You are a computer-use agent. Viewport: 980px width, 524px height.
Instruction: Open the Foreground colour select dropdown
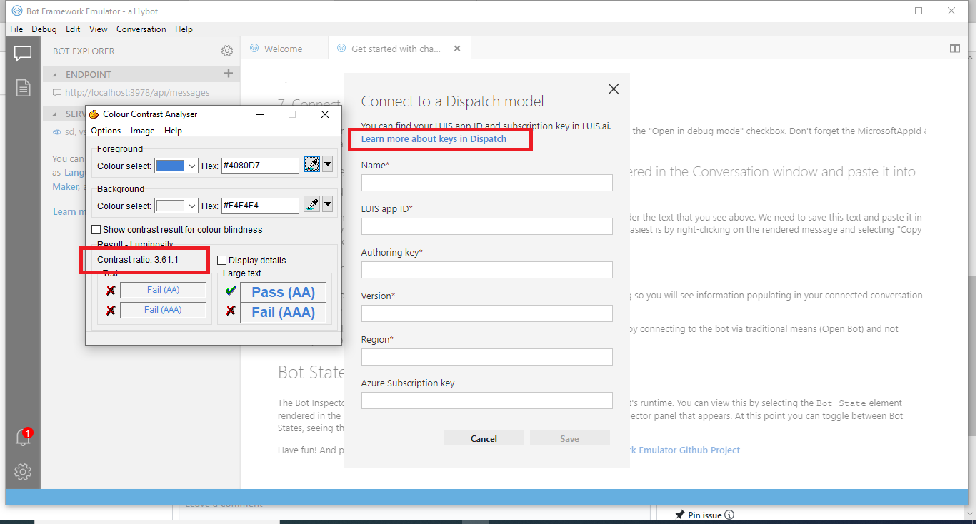(190, 164)
